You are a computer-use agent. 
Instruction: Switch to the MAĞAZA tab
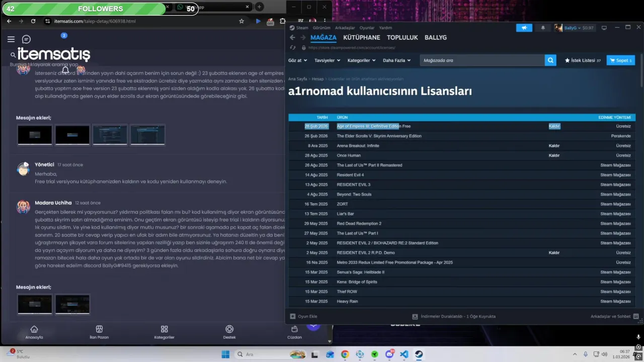coord(323,37)
